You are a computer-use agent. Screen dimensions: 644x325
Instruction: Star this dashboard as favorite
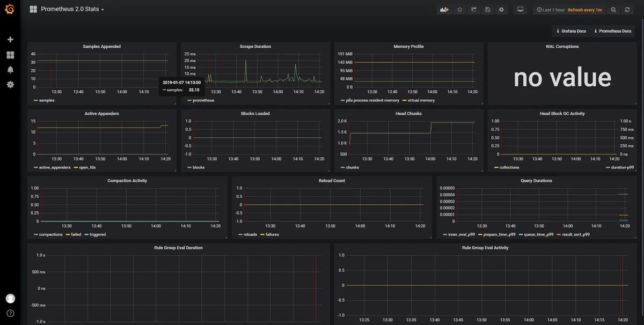click(460, 10)
